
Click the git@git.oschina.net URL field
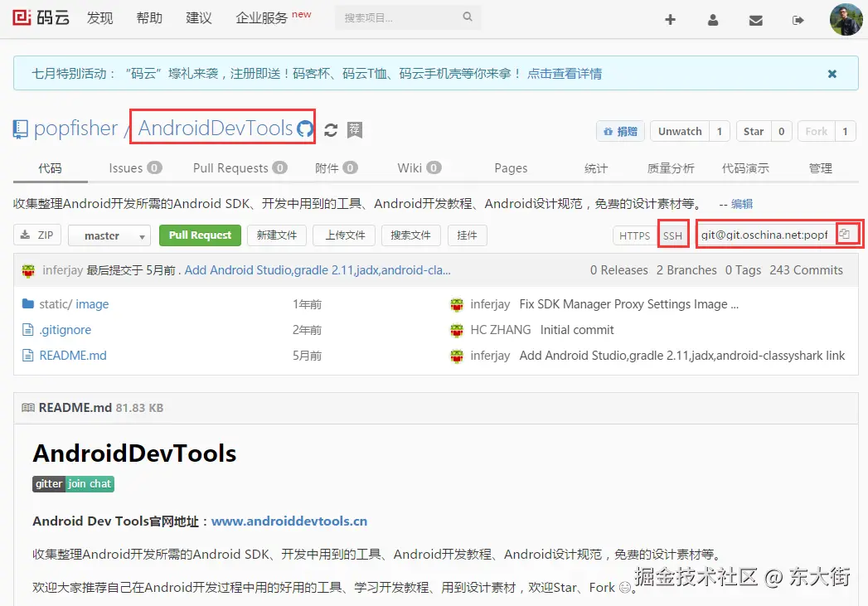[x=765, y=235]
